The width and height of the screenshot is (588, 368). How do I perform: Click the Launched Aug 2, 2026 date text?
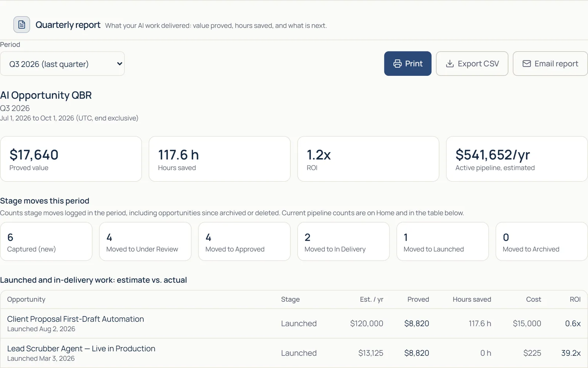[41, 329]
